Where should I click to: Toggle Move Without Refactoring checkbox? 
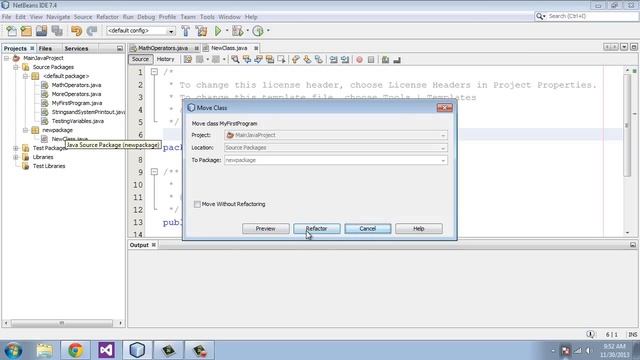[x=197, y=204]
